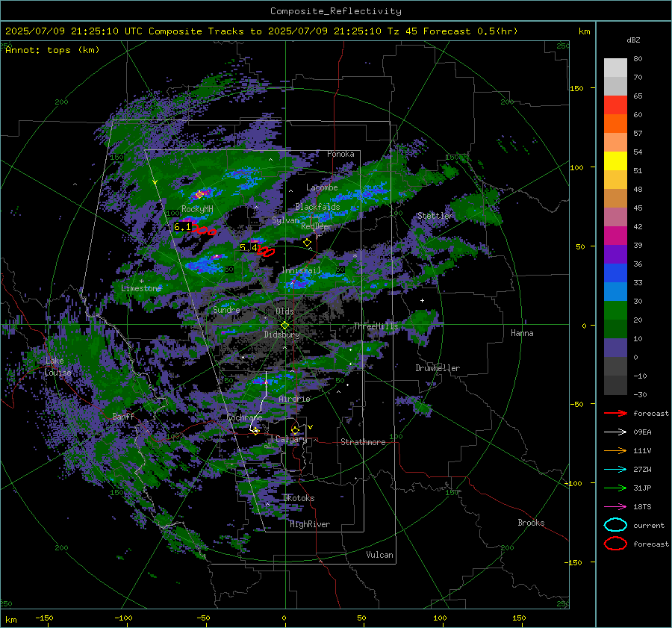
Task: Click the Banff city label
Action: [123, 417]
